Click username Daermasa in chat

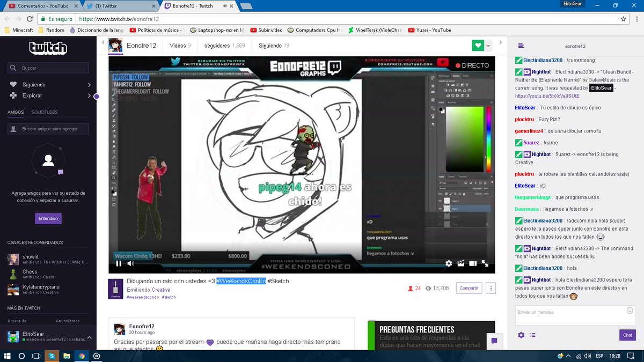tap(528, 209)
